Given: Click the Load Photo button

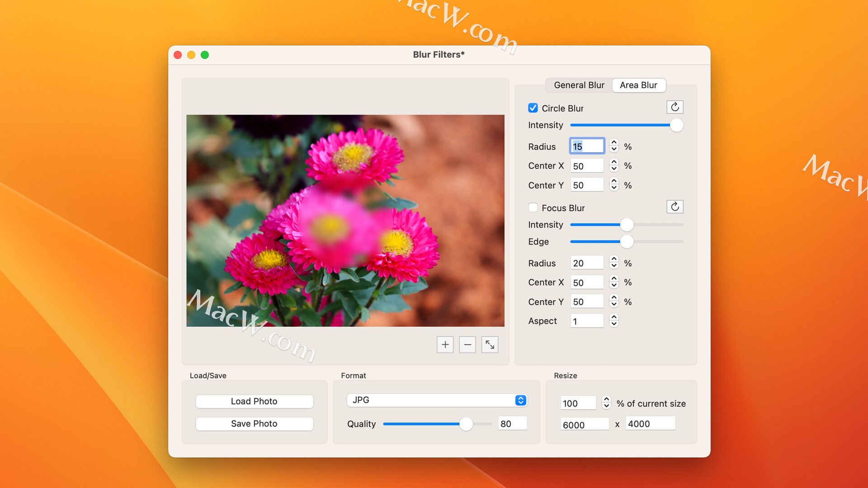Looking at the screenshot, I should click(254, 401).
